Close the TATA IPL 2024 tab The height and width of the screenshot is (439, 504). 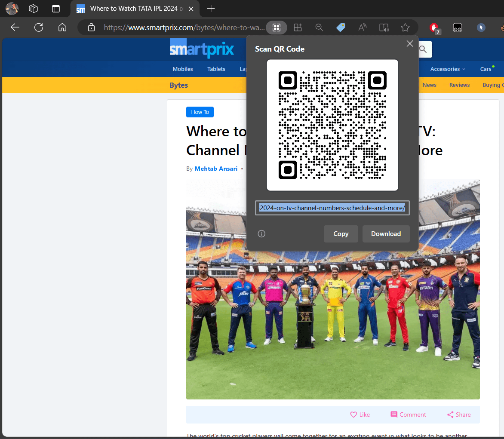[191, 9]
